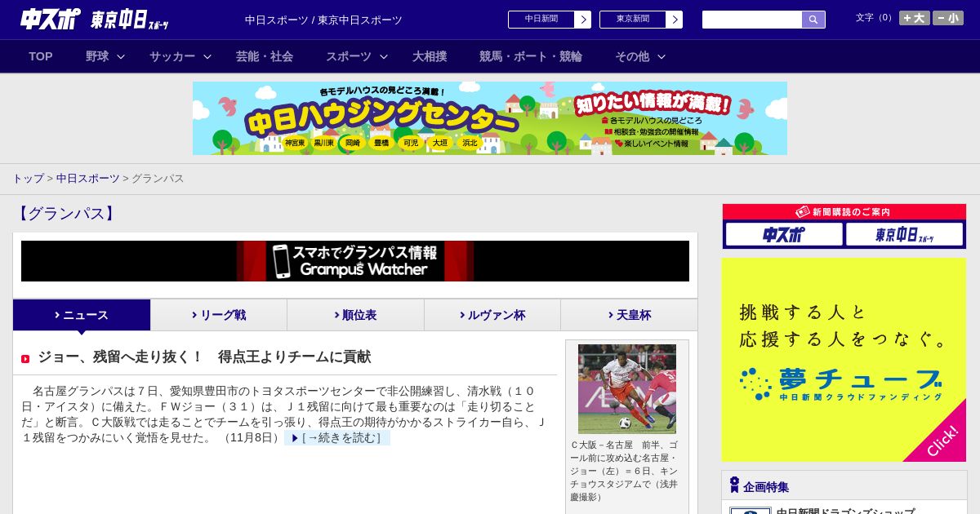
Task: Click the 新聞購読のご案内 header
Action: tap(844, 212)
